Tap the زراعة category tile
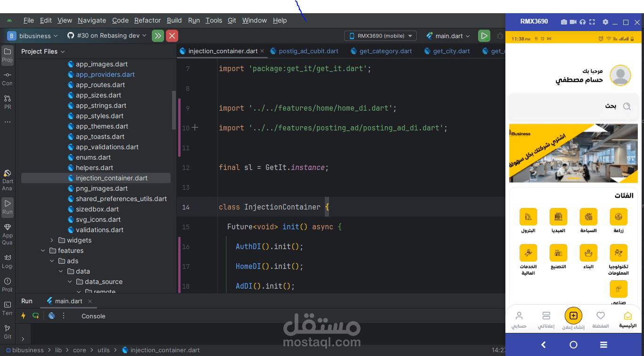 [618, 220]
